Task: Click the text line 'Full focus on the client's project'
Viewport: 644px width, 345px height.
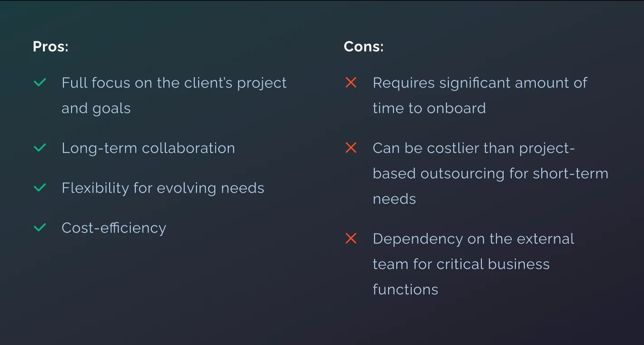Action: coord(174,83)
